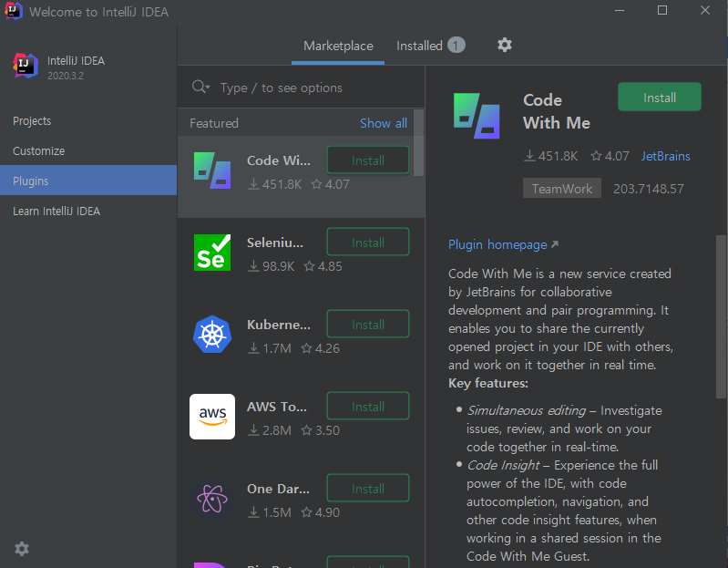Click download count icon for Code With Me row
728x568 pixels.
tap(253, 184)
